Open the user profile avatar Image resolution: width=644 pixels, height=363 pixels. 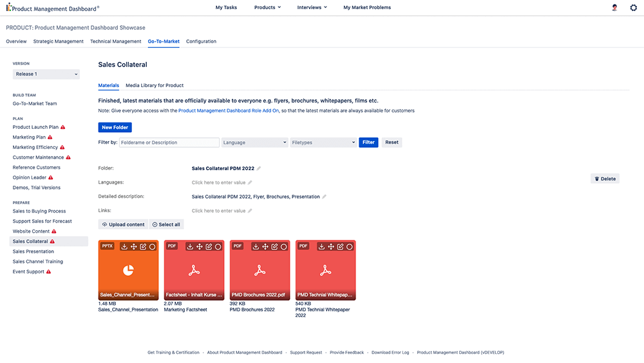pyautogui.click(x=614, y=7)
